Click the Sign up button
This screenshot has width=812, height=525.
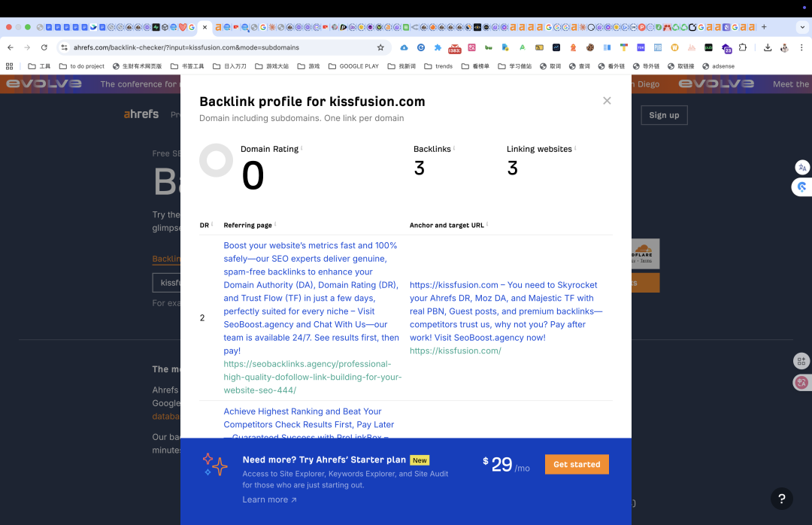tap(664, 115)
